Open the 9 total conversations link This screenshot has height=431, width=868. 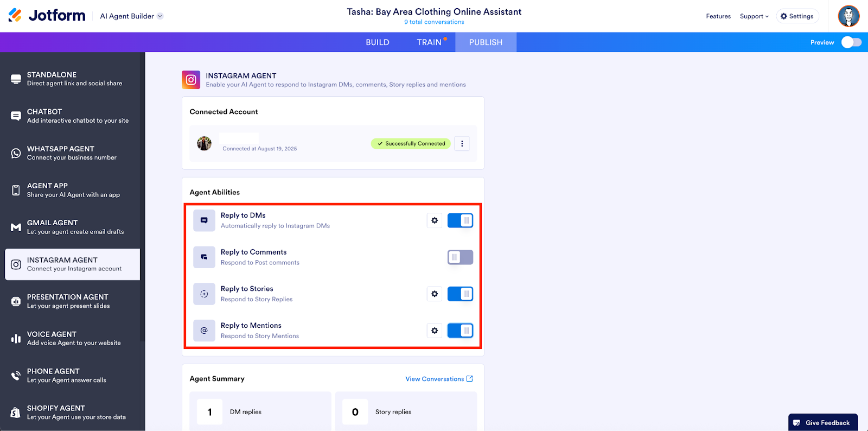click(x=434, y=22)
